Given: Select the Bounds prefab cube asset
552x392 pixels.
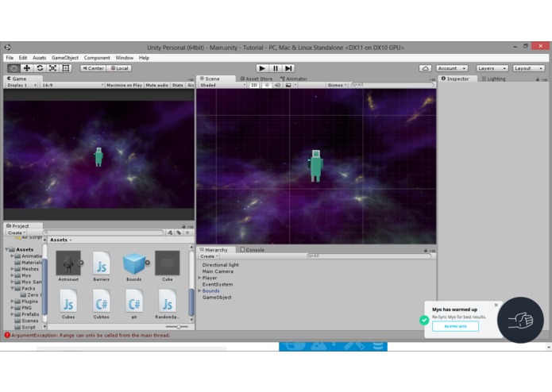Looking at the screenshot, I should 134,263.
